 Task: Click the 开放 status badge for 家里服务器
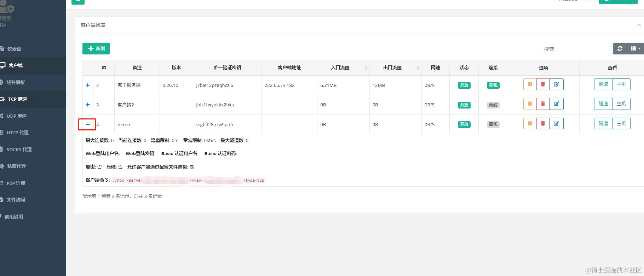(464, 85)
